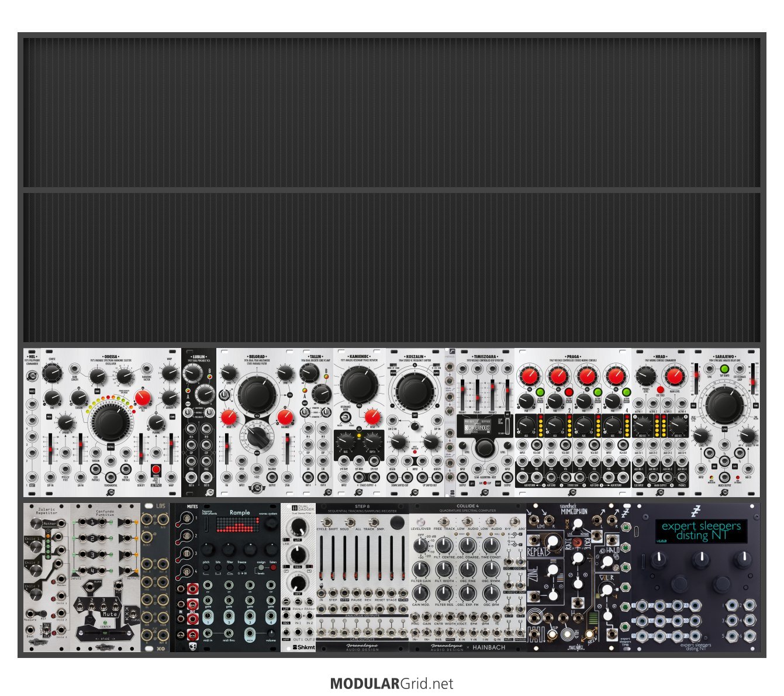Open the ModularGrid.net link below the rack
The image size is (784, 696).
[x=392, y=683]
